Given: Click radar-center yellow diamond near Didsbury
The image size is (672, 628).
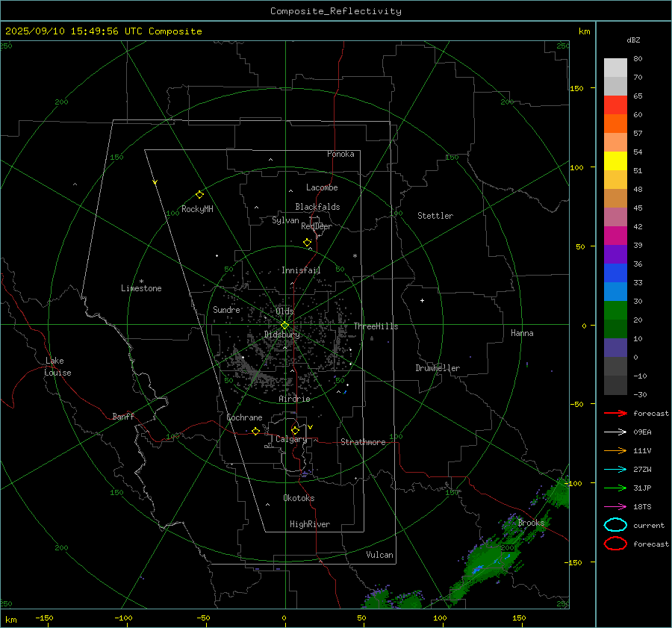Looking at the screenshot, I should (284, 326).
